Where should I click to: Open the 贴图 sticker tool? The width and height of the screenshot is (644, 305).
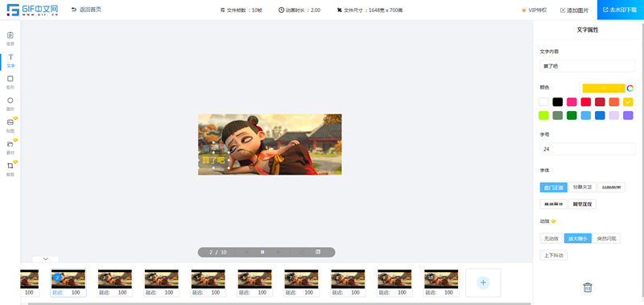coord(10,126)
